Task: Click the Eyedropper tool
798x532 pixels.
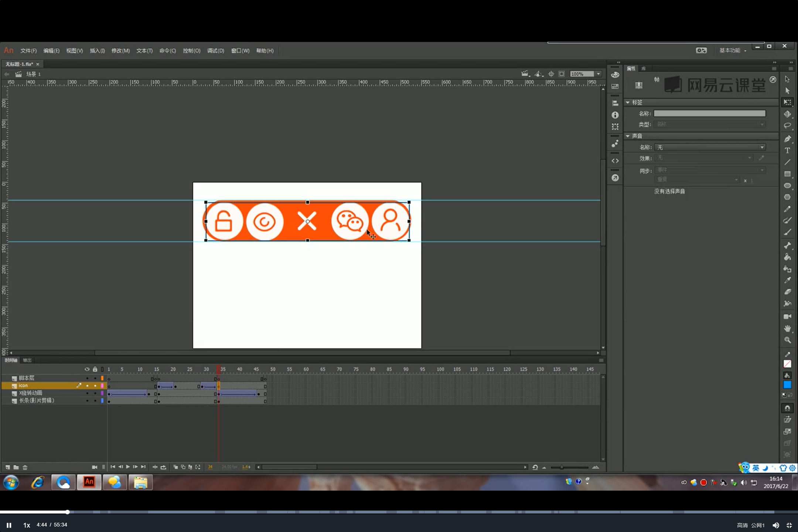Action: click(787, 280)
